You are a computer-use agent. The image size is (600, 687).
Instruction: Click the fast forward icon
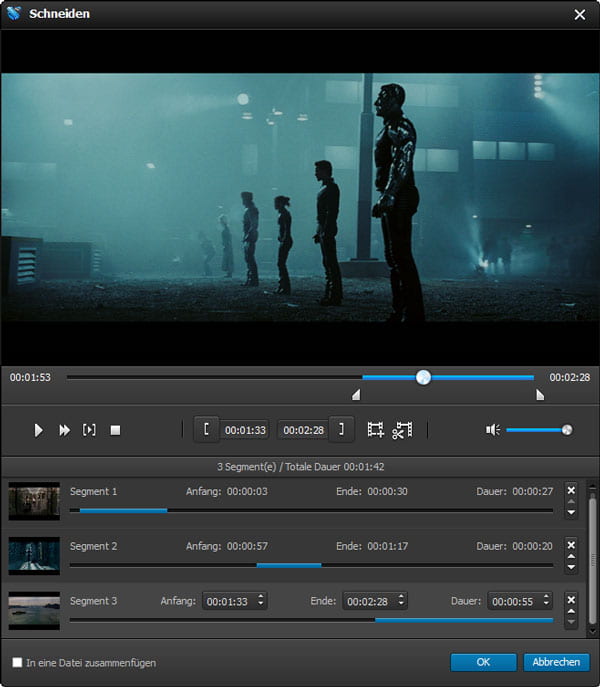65,430
